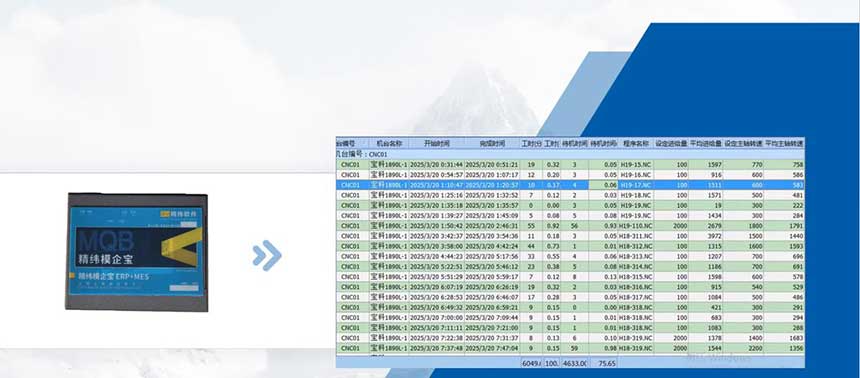Click the H18-316.NC program cell
The width and height of the screenshot is (860, 378).
636,287
